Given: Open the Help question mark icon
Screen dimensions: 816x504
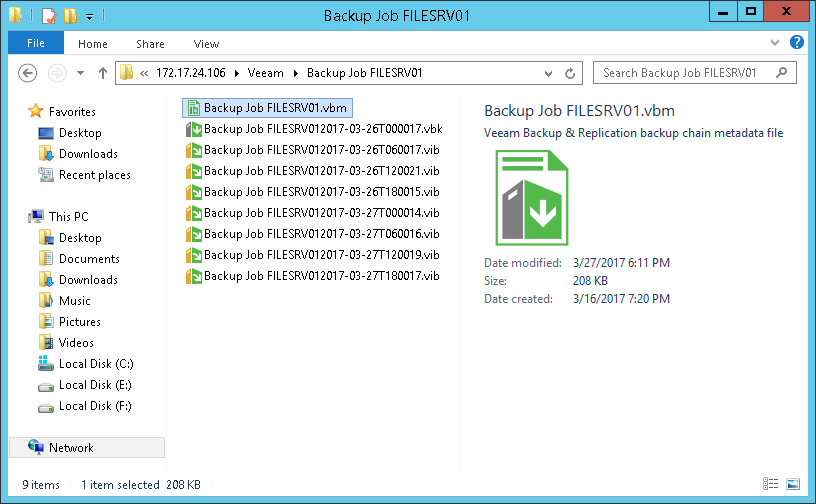Looking at the screenshot, I should (x=797, y=42).
